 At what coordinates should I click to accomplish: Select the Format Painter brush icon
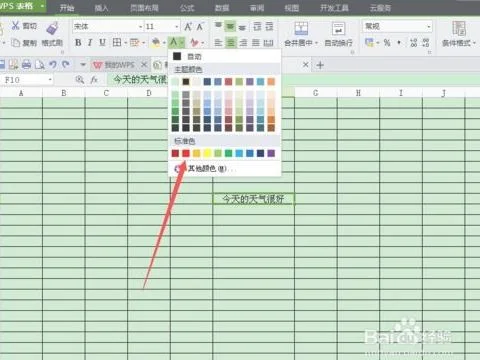click(x=52, y=28)
